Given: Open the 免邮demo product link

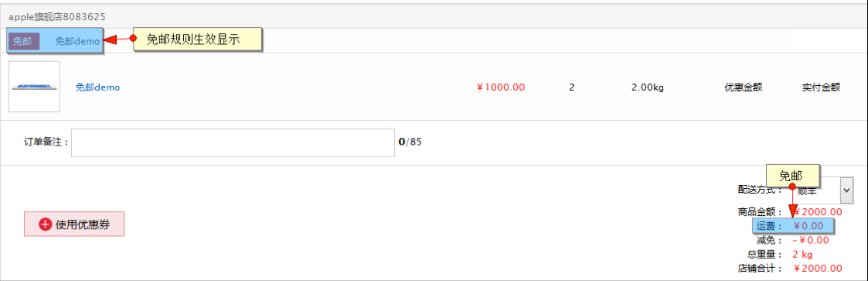Looking at the screenshot, I should point(98,87).
